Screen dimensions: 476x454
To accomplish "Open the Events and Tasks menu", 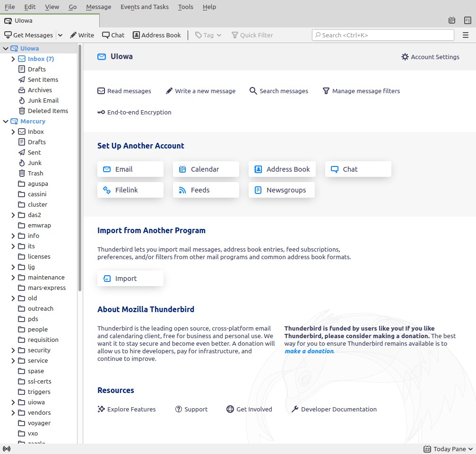I will point(144,7).
